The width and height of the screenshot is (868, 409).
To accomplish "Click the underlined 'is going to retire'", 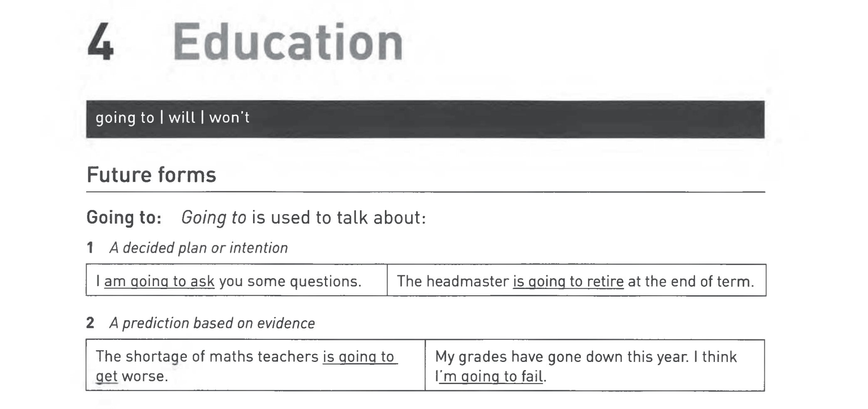I will pyautogui.click(x=568, y=282).
